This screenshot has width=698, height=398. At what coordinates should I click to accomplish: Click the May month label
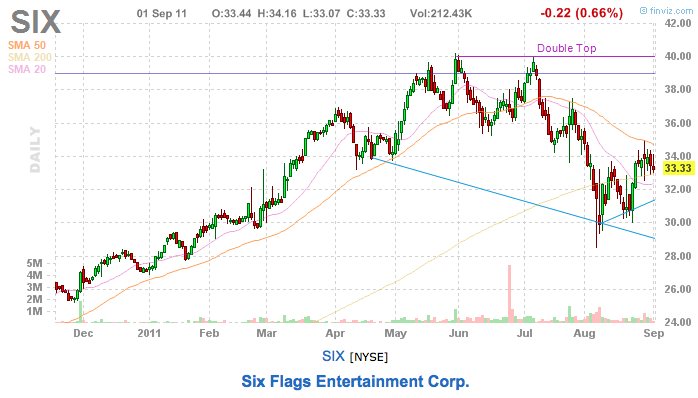pyautogui.click(x=396, y=333)
